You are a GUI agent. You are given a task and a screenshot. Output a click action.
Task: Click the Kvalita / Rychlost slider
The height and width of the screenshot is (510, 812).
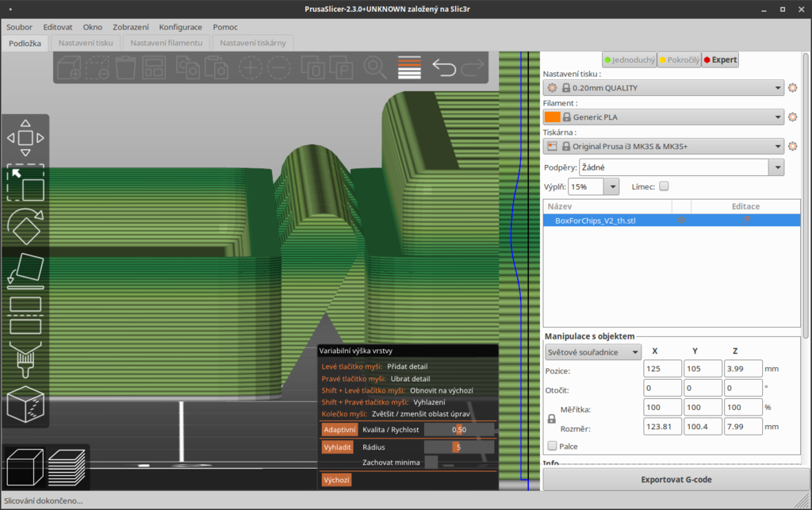(458, 429)
